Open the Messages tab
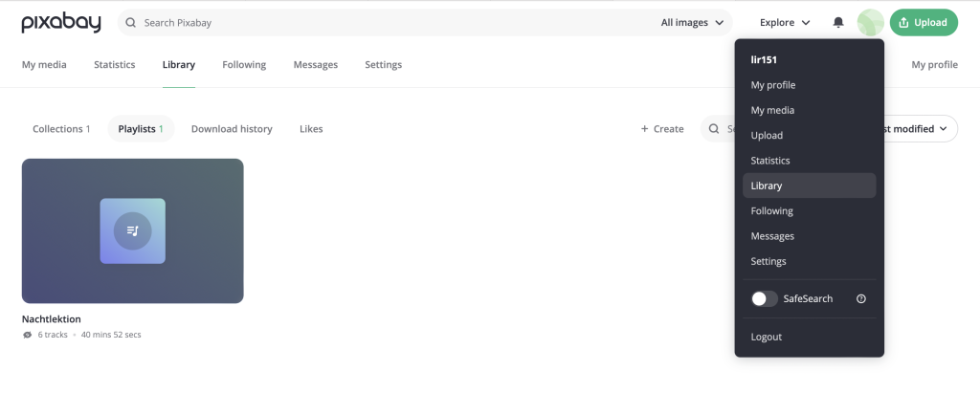Viewport: 980px width, 393px height. (x=316, y=64)
